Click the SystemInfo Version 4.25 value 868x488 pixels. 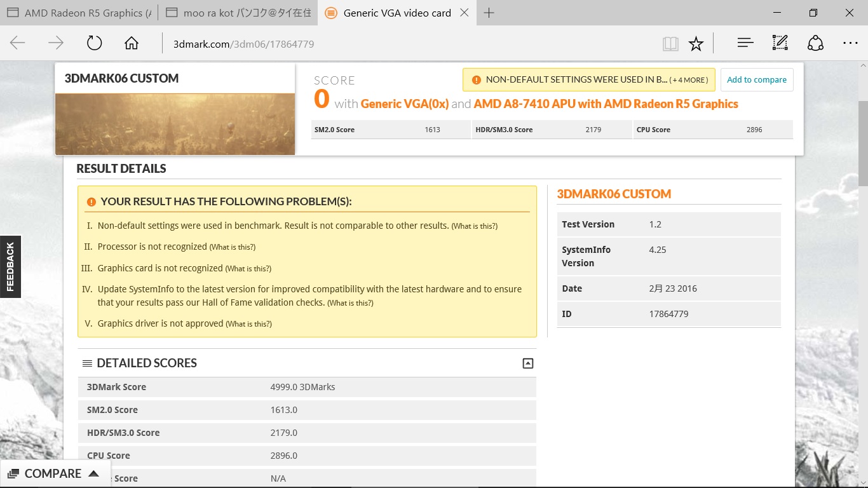click(658, 250)
